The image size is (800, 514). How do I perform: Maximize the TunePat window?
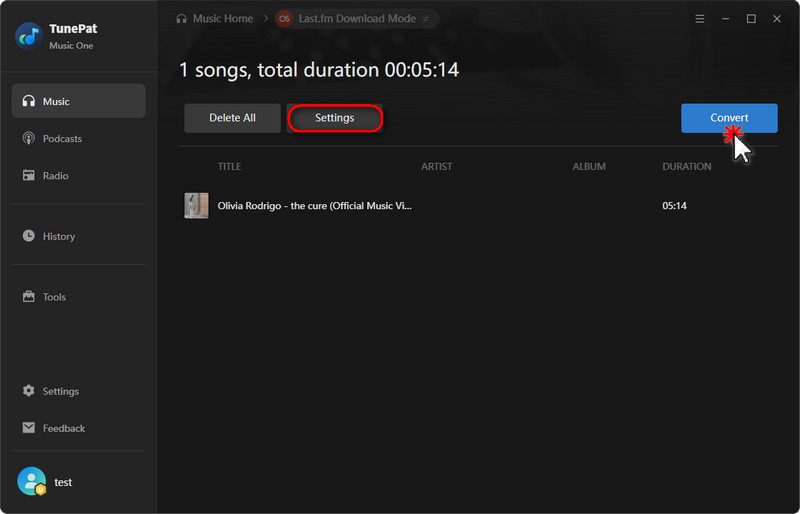pos(751,19)
